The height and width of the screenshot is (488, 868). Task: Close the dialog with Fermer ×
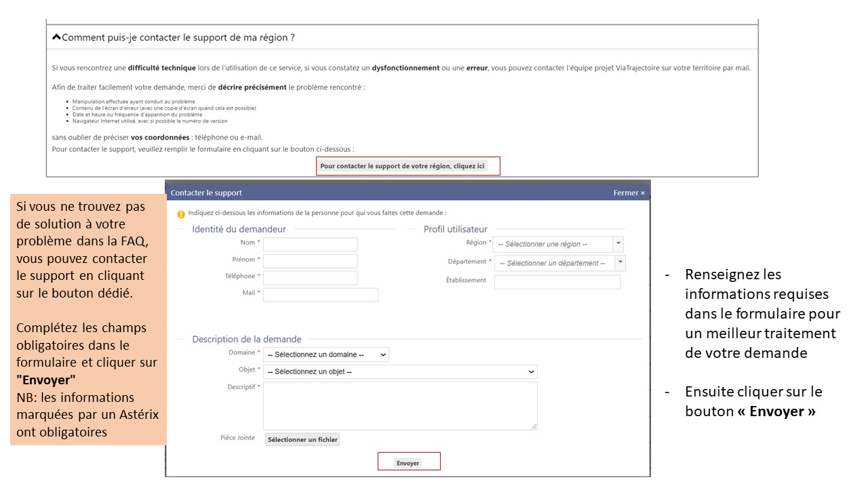tap(629, 193)
